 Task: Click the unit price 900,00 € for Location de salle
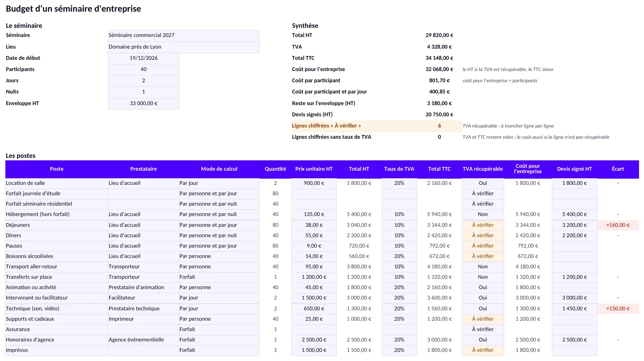pos(314,183)
